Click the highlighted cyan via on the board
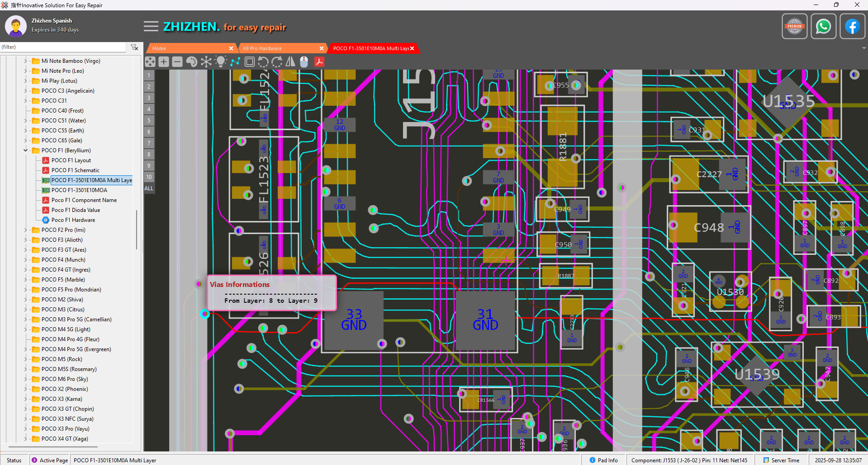The height and width of the screenshot is (465, 868). [x=204, y=314]
